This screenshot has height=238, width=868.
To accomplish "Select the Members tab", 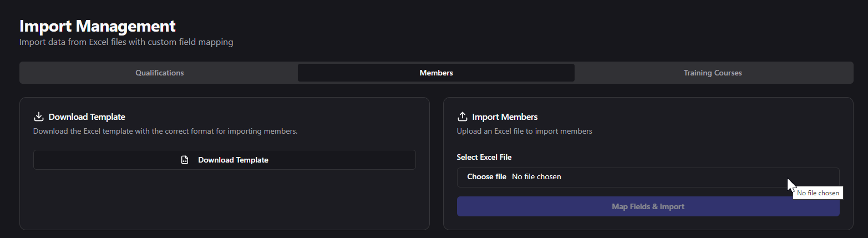I will (436, 73).
